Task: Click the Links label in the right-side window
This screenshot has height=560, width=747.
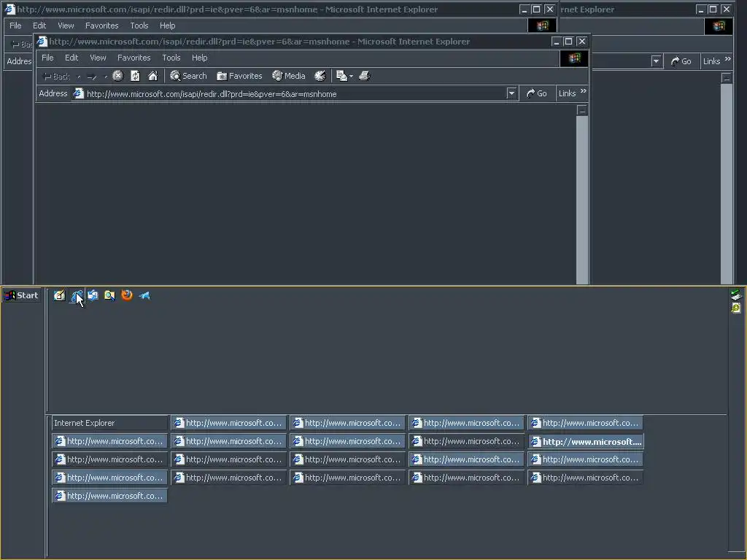Action: point(711,61)
